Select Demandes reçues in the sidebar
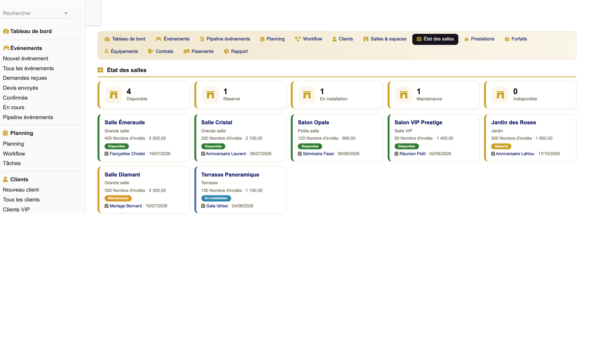This screenshot has width=589, height=364. 25,78
